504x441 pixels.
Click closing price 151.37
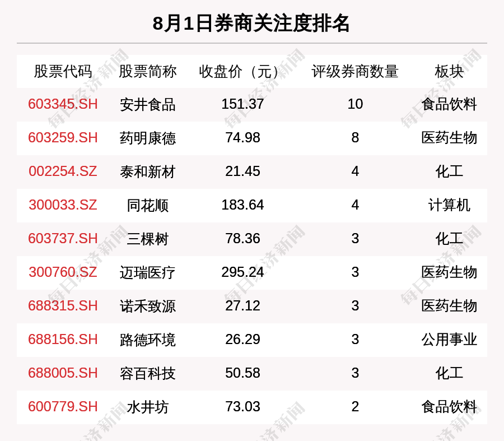coord(242,104)
